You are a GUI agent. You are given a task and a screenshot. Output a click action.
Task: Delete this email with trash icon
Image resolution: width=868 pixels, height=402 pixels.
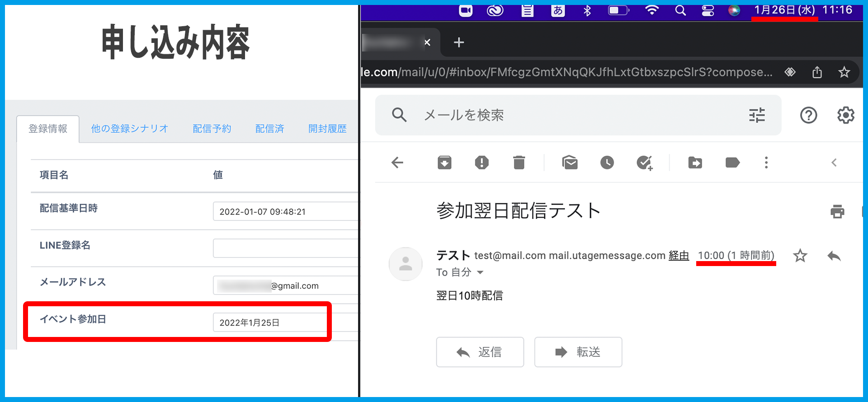(519, 163)
